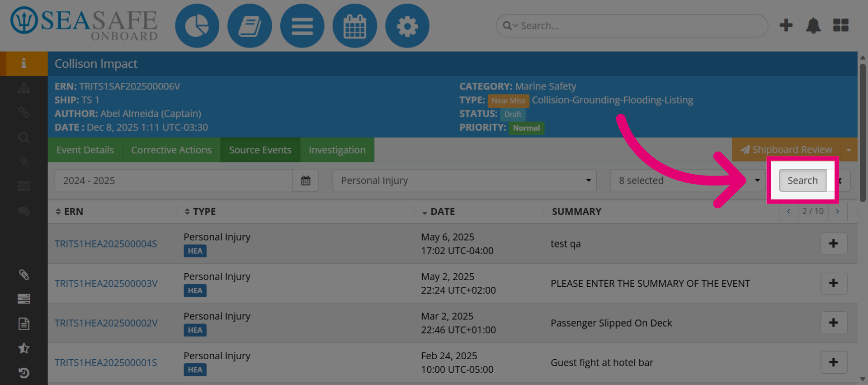
Task: Open the calendar icon in header
Action: tap(354, 26)
